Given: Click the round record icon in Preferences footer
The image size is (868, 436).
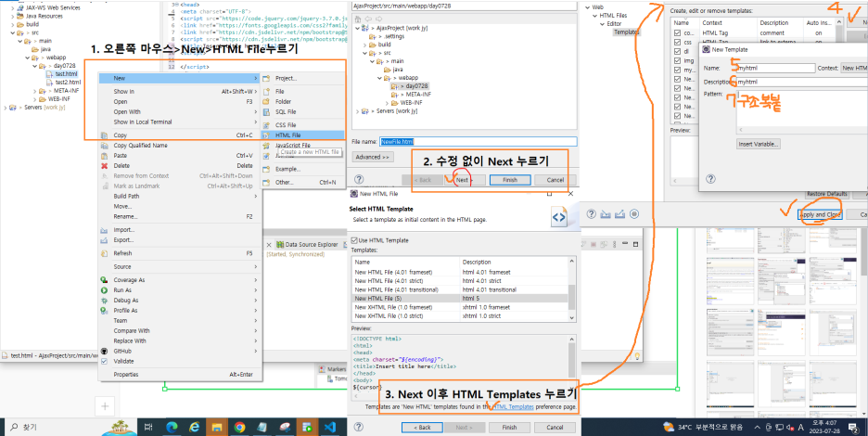Looking at the screenshot, I should coord(634,214).
